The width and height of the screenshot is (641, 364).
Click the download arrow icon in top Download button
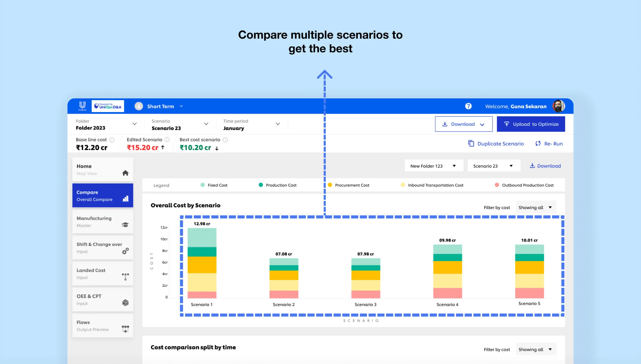tap(445, 124)
